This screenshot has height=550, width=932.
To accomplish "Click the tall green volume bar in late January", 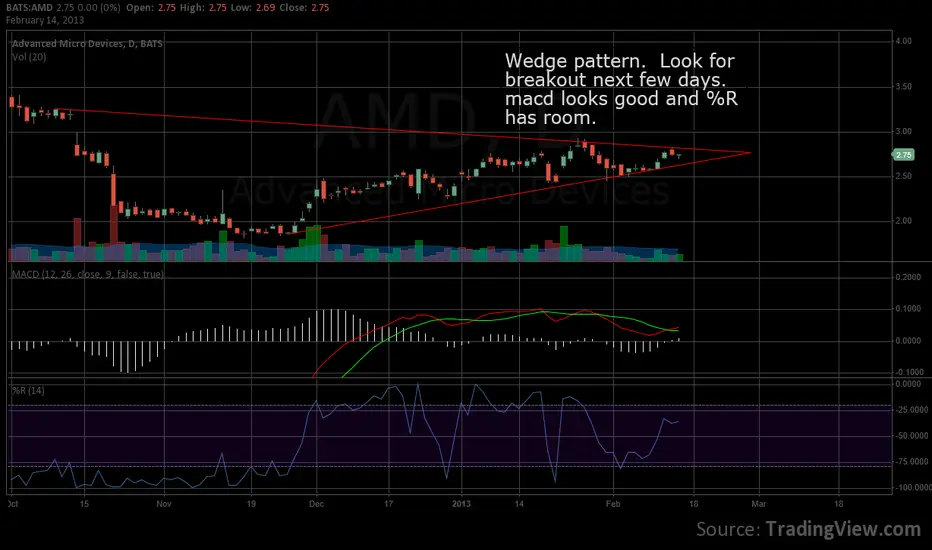I will [563, 243].
